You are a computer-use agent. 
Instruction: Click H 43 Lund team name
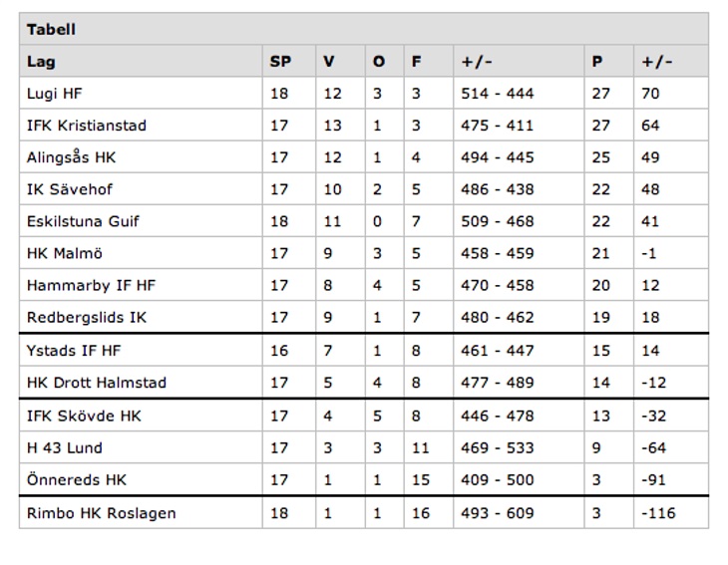pyautogui.click(x=65, y=447)
